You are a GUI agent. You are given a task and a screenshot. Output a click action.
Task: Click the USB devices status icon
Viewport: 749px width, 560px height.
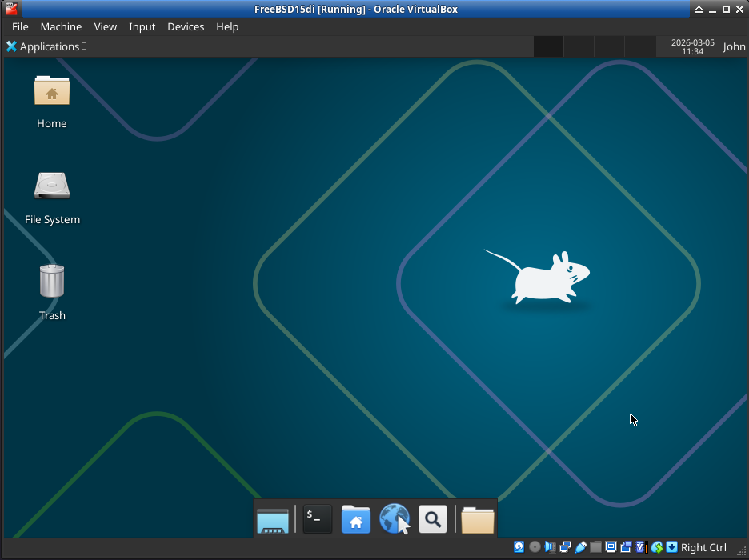pyautogui.click(x=581, y=547)
